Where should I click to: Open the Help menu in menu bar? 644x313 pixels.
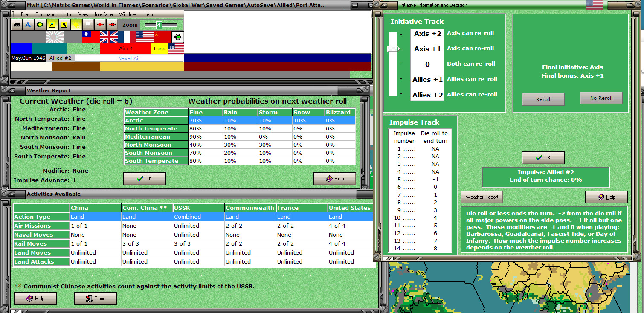(x=148, y=14)
